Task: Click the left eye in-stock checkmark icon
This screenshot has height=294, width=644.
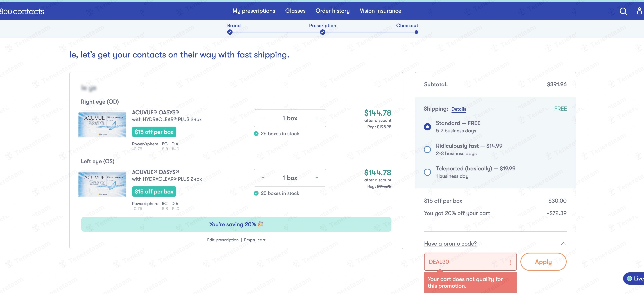Action: (x=256, y=193)
